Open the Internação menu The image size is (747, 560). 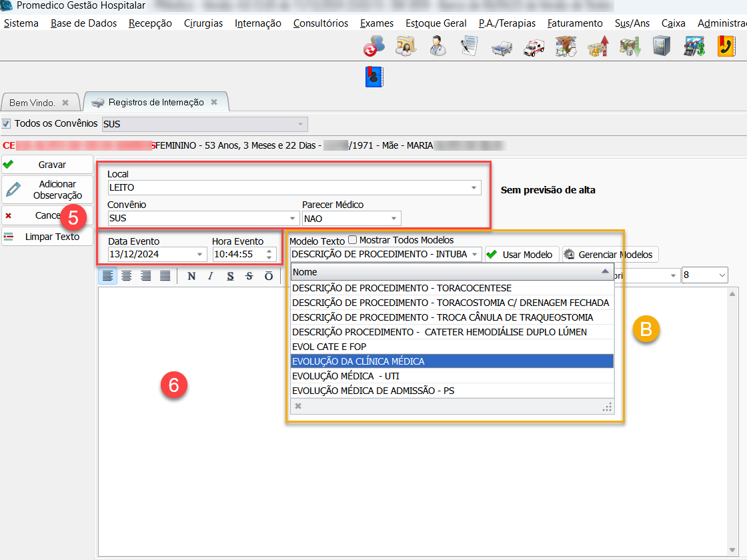[257, 23]
